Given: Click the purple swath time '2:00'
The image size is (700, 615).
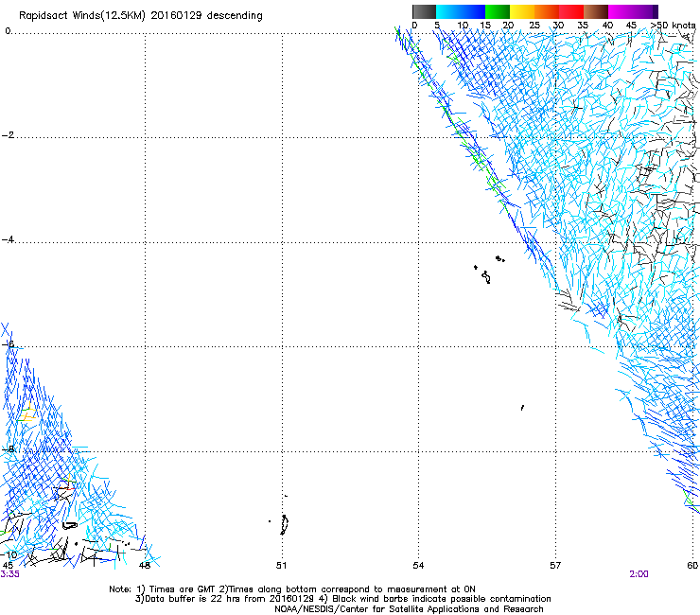Looking at the screenshot, I should (639, 574).
